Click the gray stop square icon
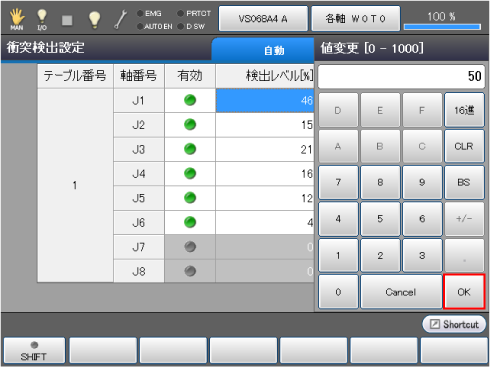Image resolution: width=490 pixels, height=367 pixels. click(x=67, y=20)
